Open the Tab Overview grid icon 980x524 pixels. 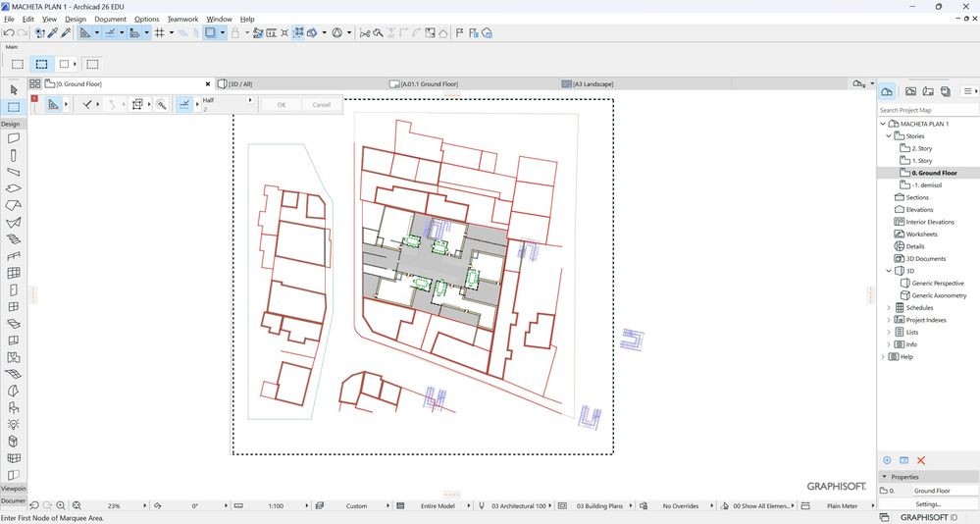[x=35, y=84]
